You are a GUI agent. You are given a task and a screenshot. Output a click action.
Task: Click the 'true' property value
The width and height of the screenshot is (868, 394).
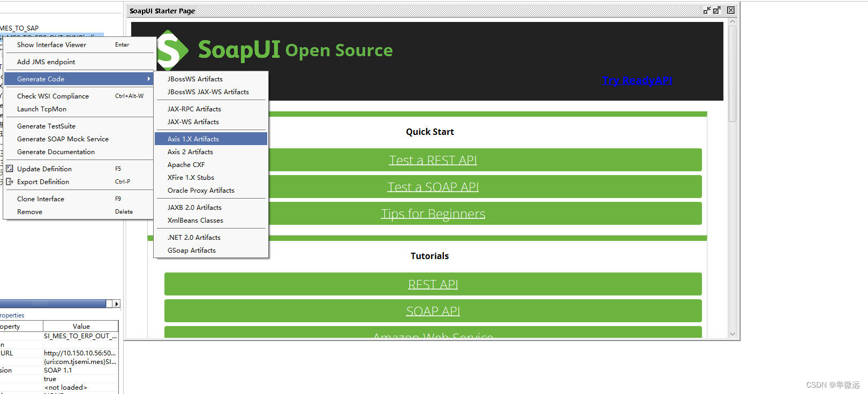tap(80, 379)
